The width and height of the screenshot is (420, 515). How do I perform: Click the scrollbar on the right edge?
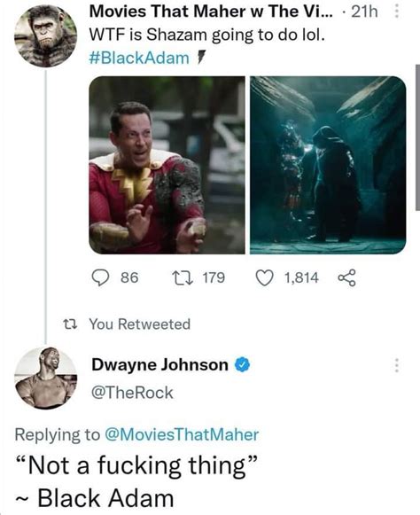(417, 137)
